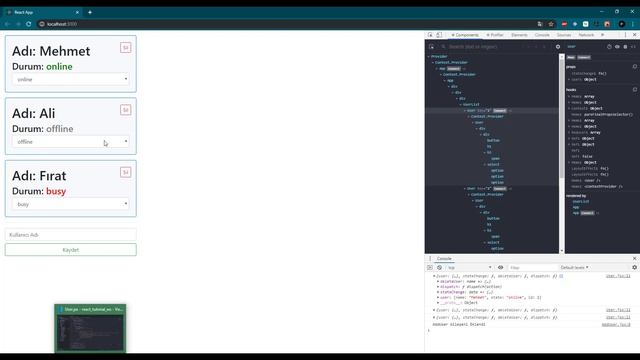Open the status dropdown showing busy for Fırat

pyautogui.click(x=71, y=204)
